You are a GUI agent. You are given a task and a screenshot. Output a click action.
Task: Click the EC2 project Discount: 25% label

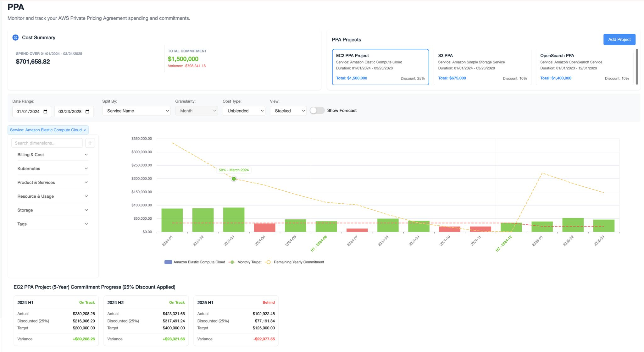click(413, 78)
